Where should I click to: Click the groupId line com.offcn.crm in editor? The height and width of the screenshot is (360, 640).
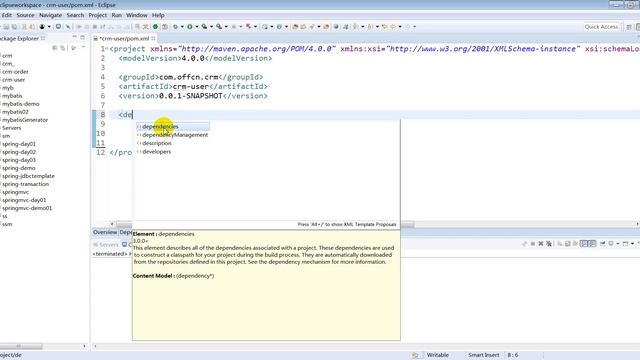[x=191, y=77]
